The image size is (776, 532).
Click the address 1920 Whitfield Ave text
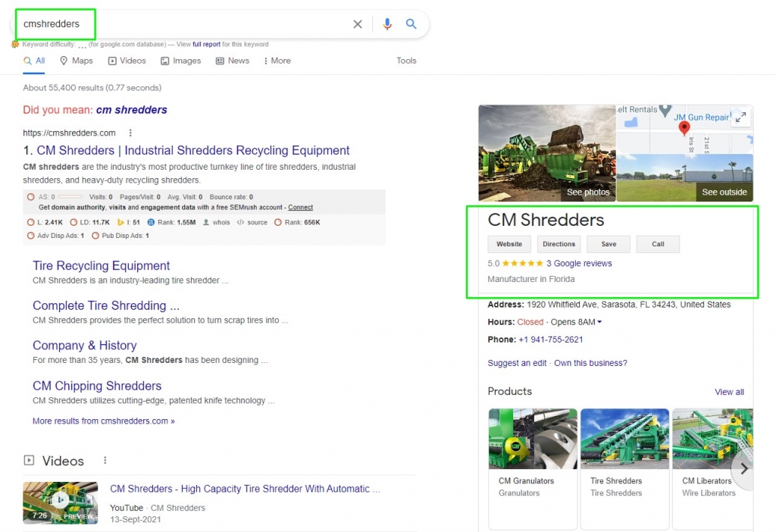[628, 305]
